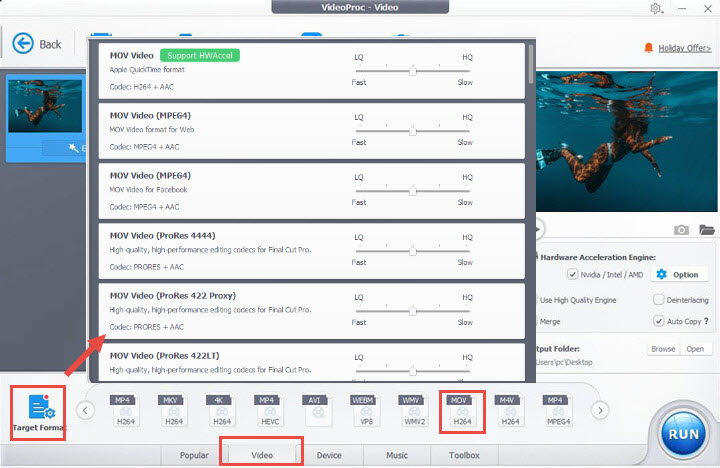The image size is (720, 468).
Task: Open output folder icon under preview
Action: coord(707,229)
